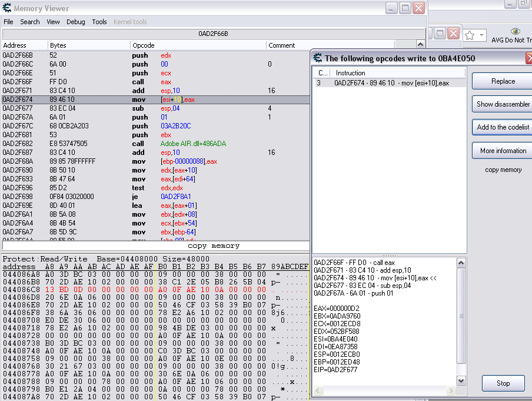Click the Replace button
Viewport: 532px width, 401px height.
pyautogui.click(x=503, y=81)
